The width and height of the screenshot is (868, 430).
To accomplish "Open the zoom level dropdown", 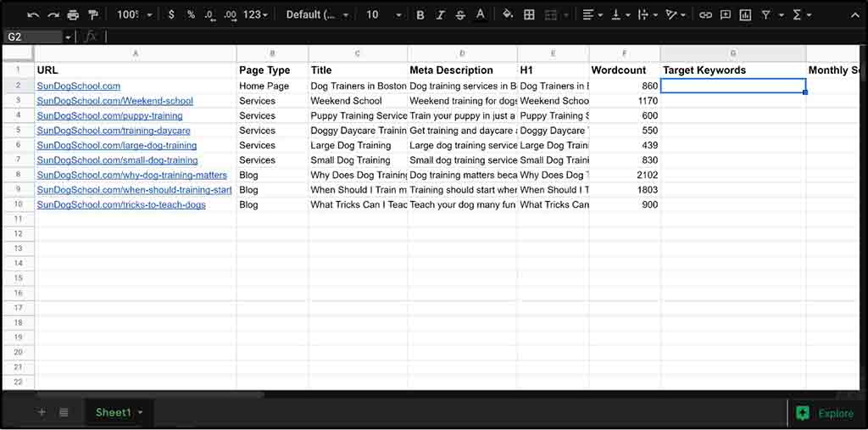I will pyautogui.click(x=135, y=14).
